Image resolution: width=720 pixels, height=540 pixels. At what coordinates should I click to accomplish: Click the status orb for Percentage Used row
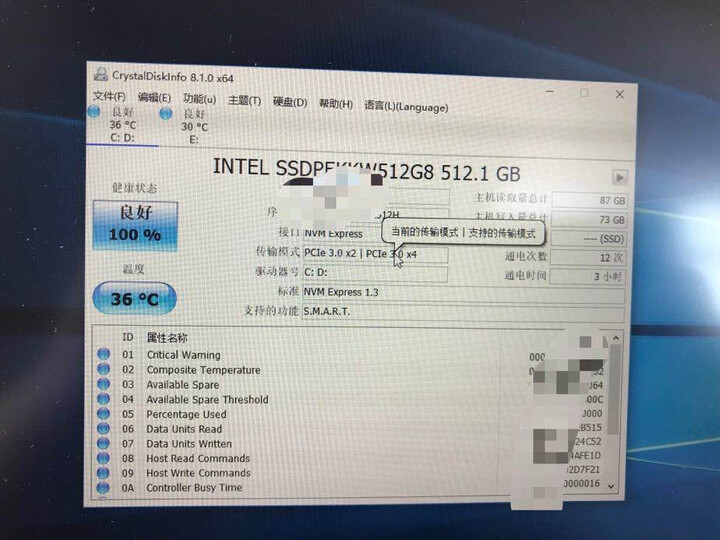[x=104, y=413]
